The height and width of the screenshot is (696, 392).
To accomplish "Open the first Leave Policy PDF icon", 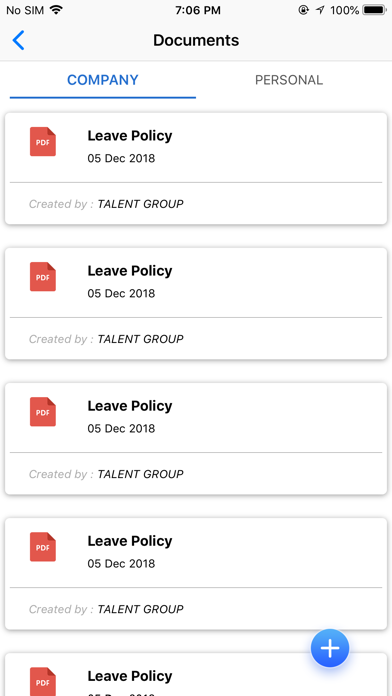I will [x=43, y=142].
